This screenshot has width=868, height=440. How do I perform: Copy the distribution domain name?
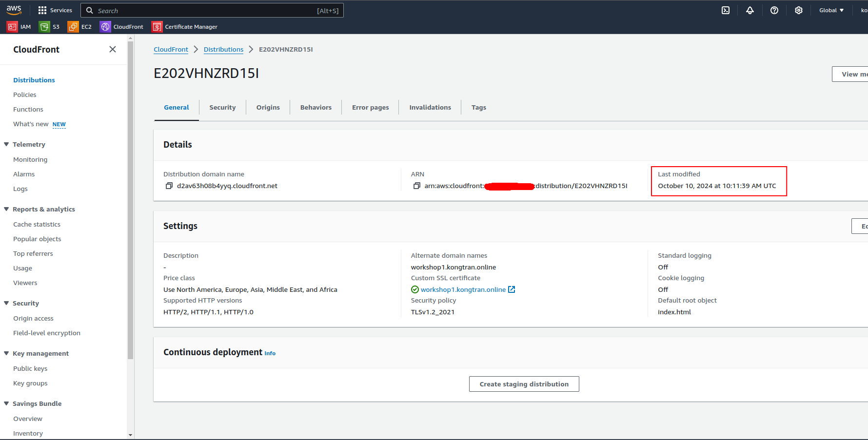coord(169,186)
